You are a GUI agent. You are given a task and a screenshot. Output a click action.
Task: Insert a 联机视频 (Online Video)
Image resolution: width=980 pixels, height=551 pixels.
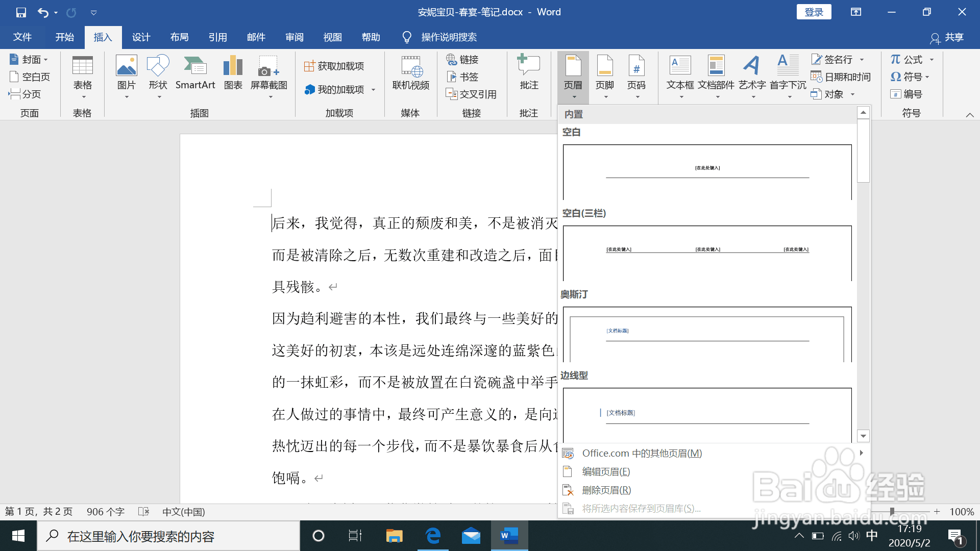click(x=410, y=75)
